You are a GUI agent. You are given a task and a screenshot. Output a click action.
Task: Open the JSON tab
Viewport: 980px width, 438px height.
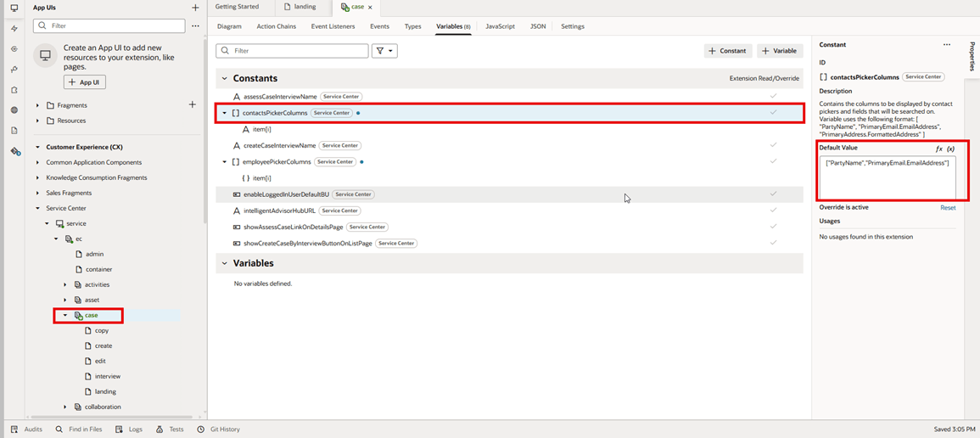pos(537,27)
